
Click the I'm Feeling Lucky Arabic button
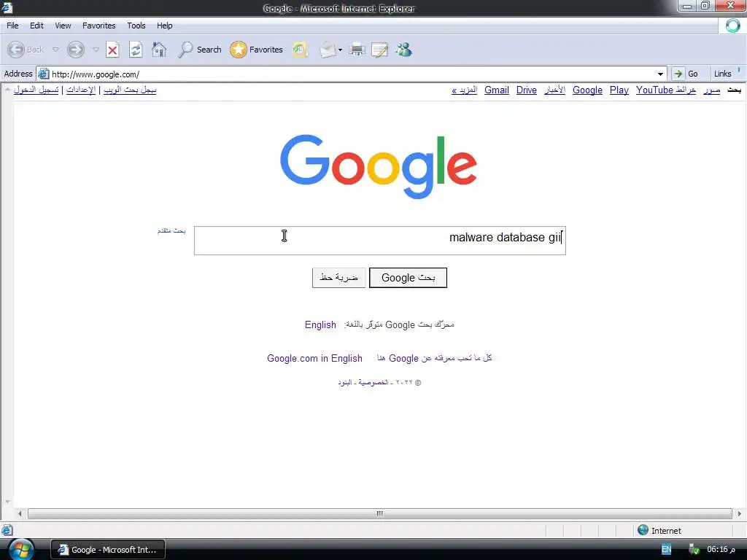pos(338,278)
